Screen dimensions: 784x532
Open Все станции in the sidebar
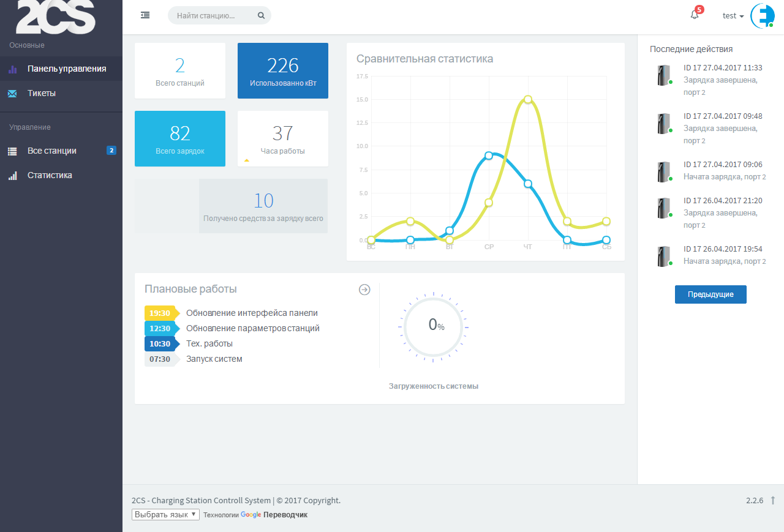(61, 151)
